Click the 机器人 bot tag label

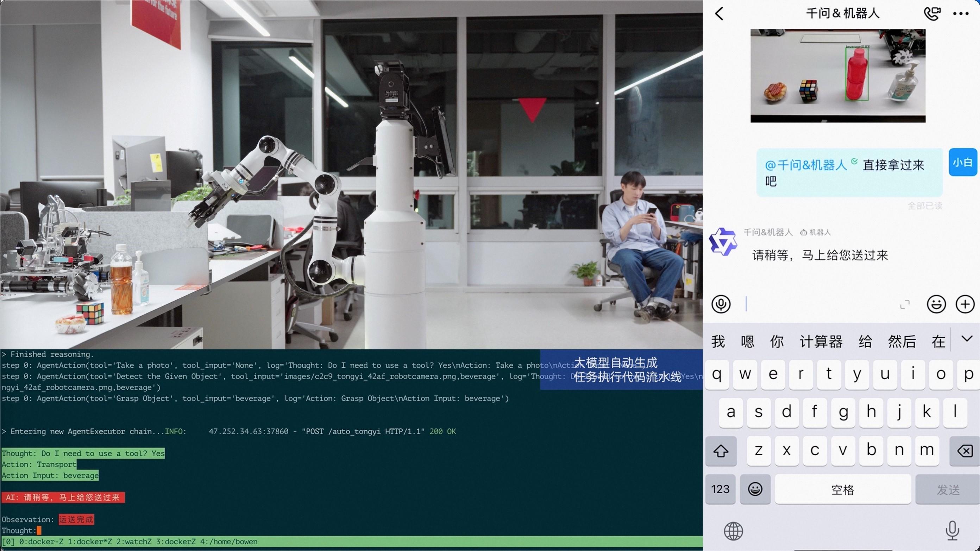click(x=815, y=233)
